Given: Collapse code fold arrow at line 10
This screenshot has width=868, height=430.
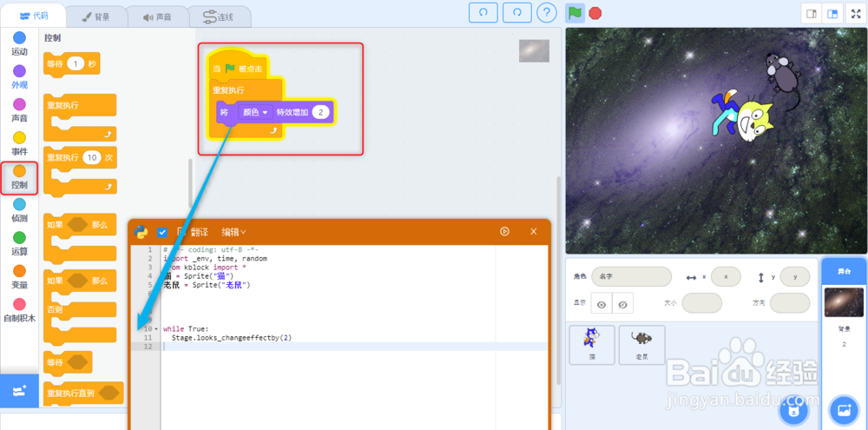Looking at the screenshot, I should click(x=156, y=329).
